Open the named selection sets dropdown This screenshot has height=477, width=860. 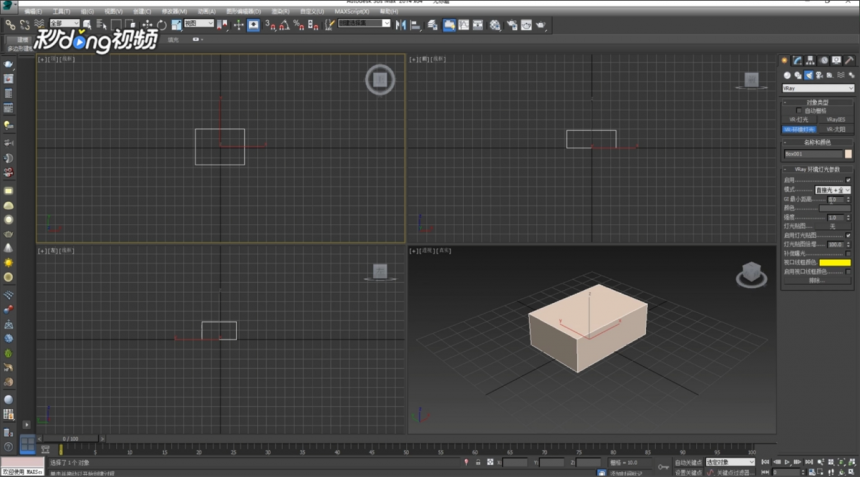[364, 23]
